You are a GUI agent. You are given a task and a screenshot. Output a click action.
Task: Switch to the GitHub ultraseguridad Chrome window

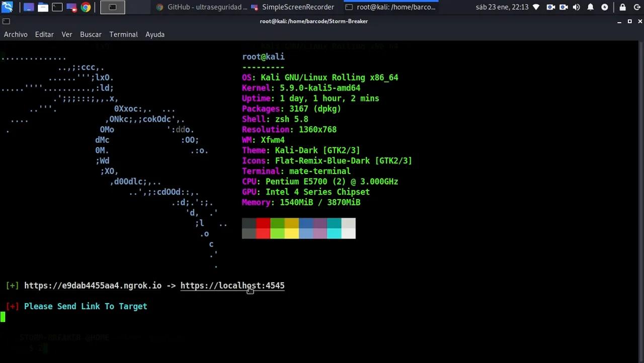coord(202,7)
